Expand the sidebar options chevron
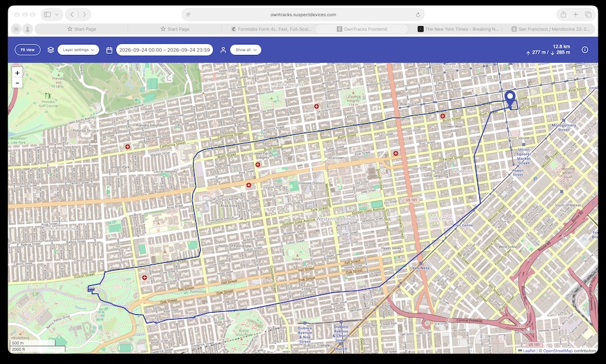Viewport: 606px width, 364px height. pos(57,15)
